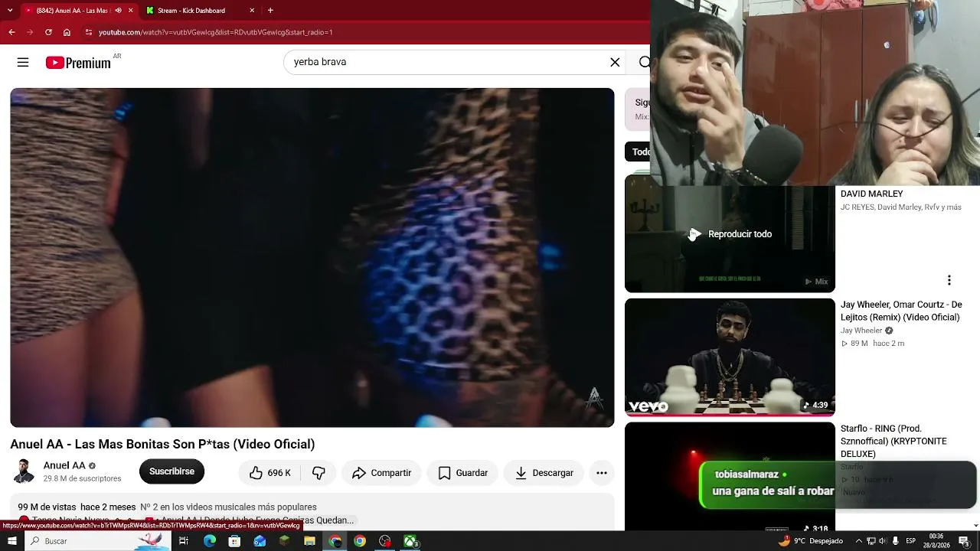Open the Windows notification center
The height and width of the screenshot is (551, 980).
click(x=964, y=541)
